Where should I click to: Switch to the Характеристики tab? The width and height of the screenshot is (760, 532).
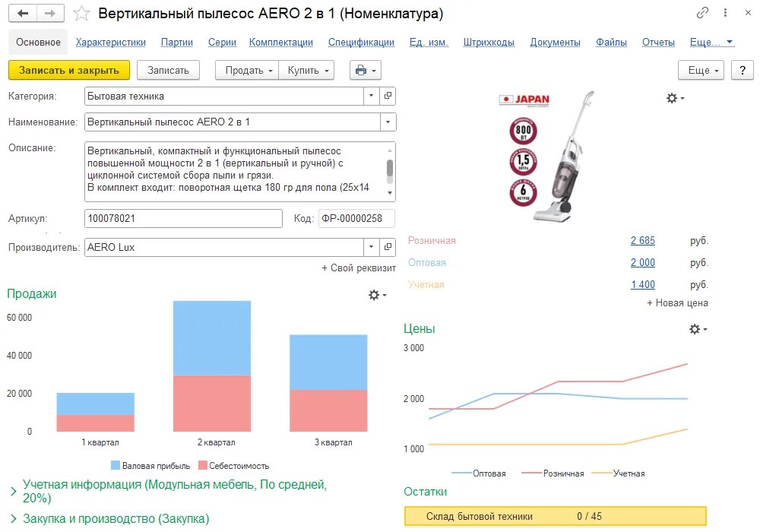click(110, 43)
